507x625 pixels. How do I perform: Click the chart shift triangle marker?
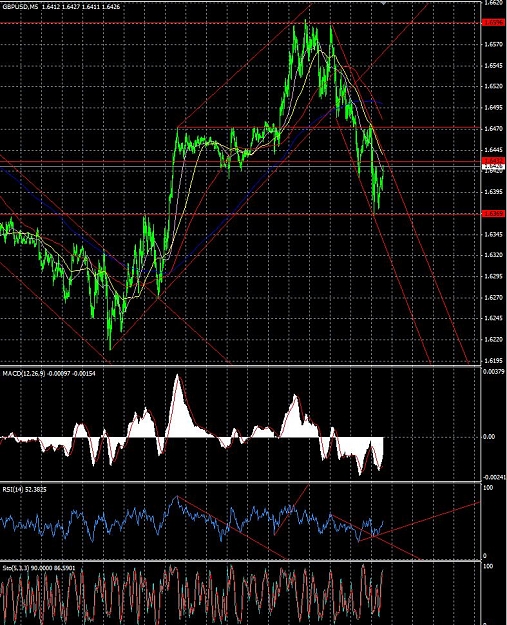[x=383, y=3]
